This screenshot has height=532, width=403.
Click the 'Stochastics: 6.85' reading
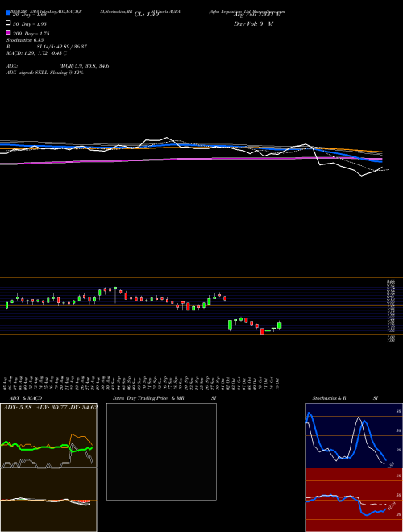pos(25,40)
